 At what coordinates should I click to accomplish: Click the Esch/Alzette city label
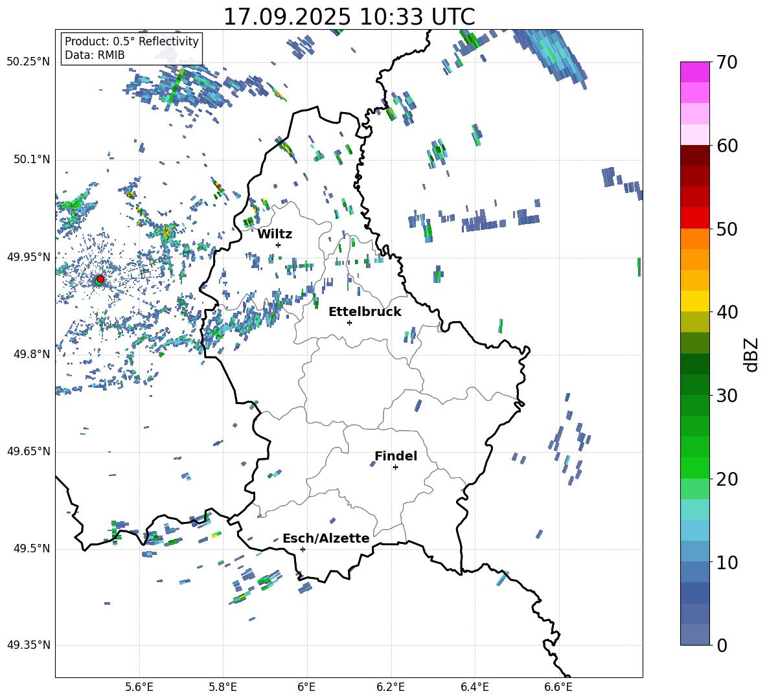(326, 538)
